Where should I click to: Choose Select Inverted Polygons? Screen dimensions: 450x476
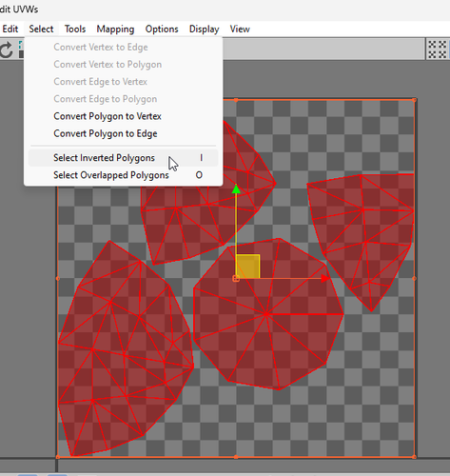124,158
